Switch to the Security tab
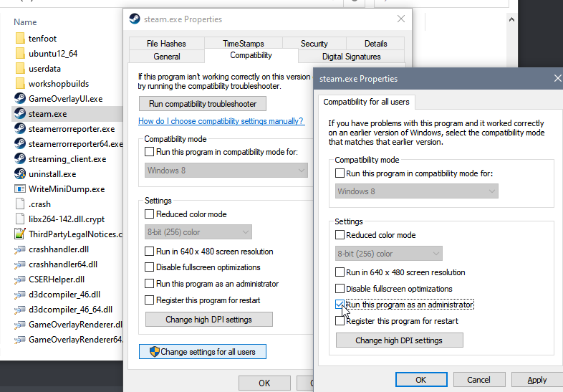Screen dimensions: 563x392 pyautogui.click(x=314, y=44)
